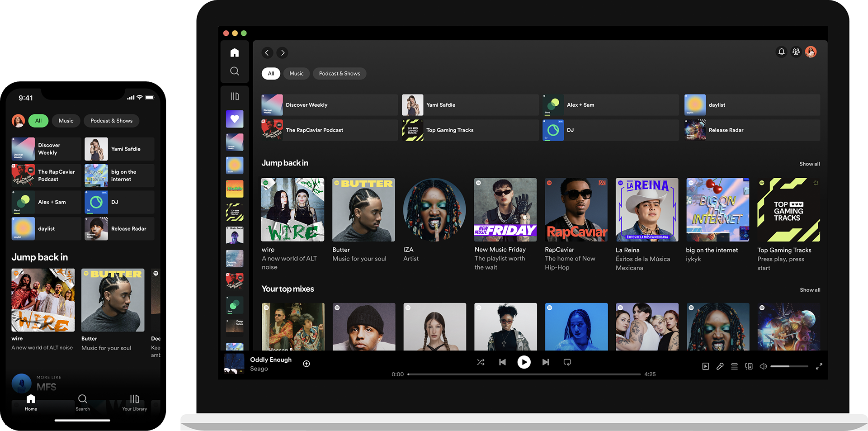Viewport: 868px width, 431px height.
Task: Open daylist shortcut on desktop
Action: (752, 105)
